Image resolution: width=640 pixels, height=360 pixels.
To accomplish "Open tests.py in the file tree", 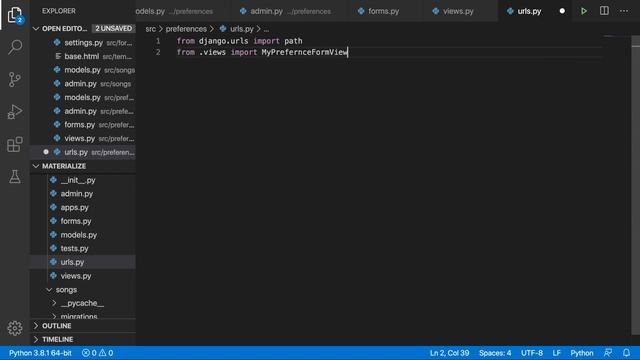I will [83, 248].
